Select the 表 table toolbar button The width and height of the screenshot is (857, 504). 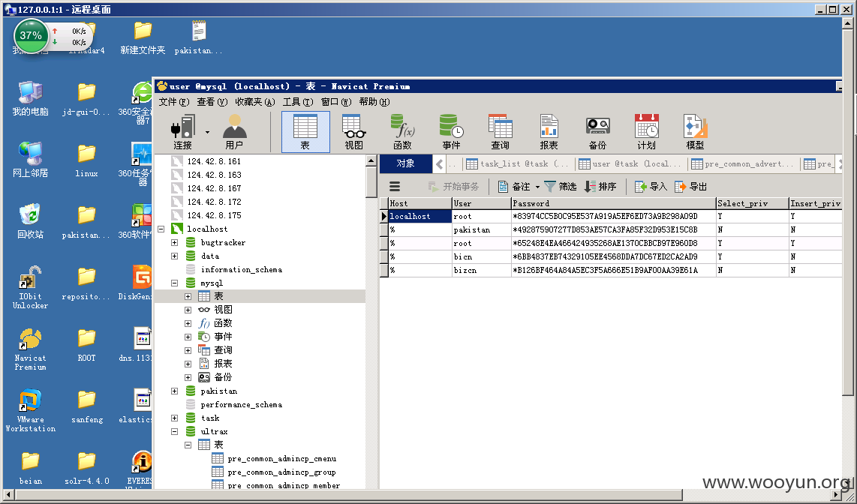[x=305, y=131]
